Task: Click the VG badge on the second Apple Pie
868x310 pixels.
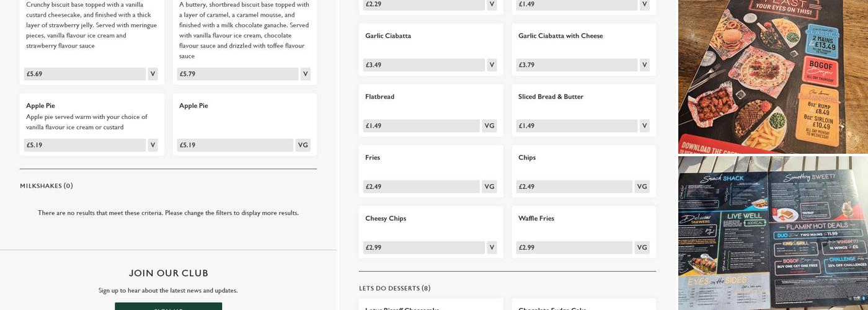Action: click(303, 145)
